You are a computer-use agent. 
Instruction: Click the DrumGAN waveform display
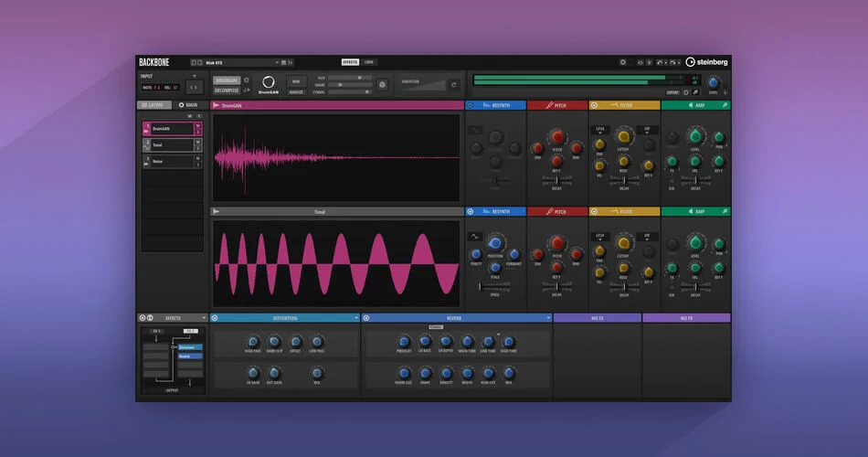click(336, 158)
